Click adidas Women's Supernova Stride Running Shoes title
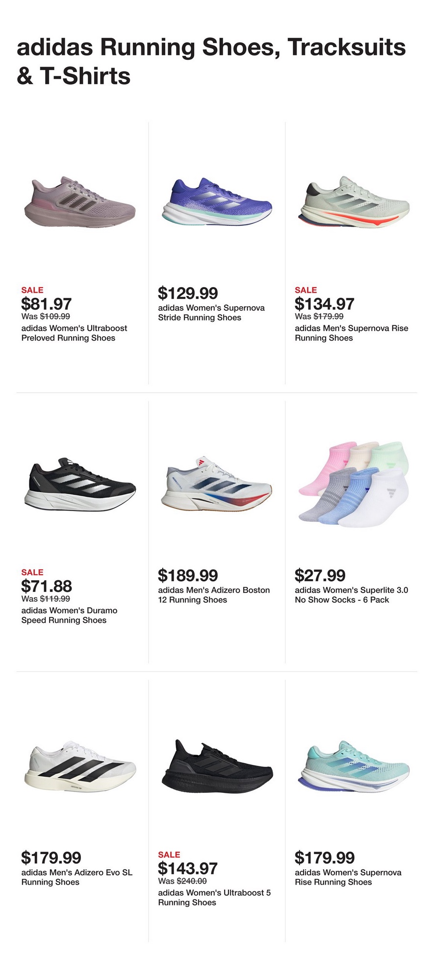 point(211,313)
